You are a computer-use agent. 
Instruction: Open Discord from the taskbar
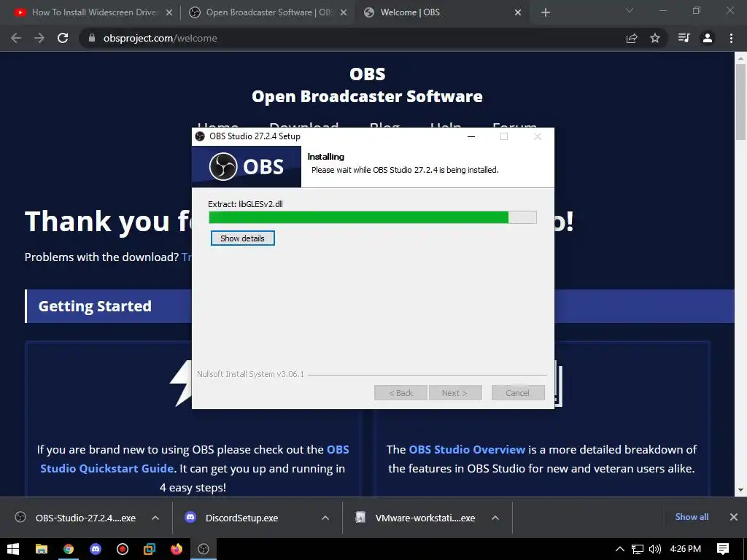pyautogui.click(x=96, y=549)
